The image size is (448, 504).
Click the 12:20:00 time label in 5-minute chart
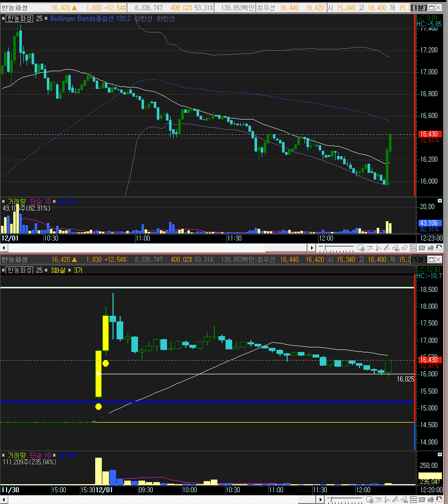click(x=432, y=490)
